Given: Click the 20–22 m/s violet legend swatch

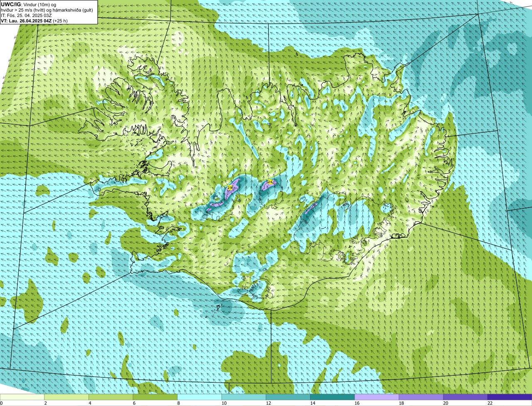Looking at the screenshot, I should (465, 397).
